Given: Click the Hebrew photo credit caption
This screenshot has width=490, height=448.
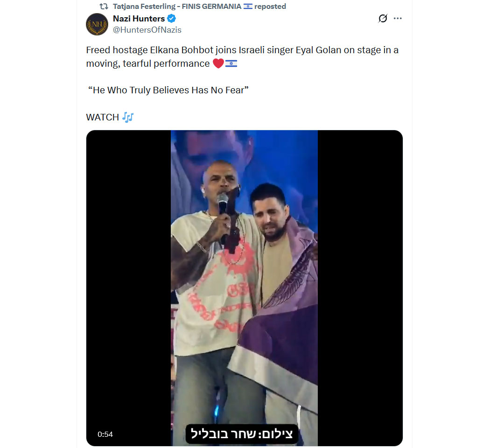Looking at the screenshot, I should pyautogui.click(x=242, y=434).
